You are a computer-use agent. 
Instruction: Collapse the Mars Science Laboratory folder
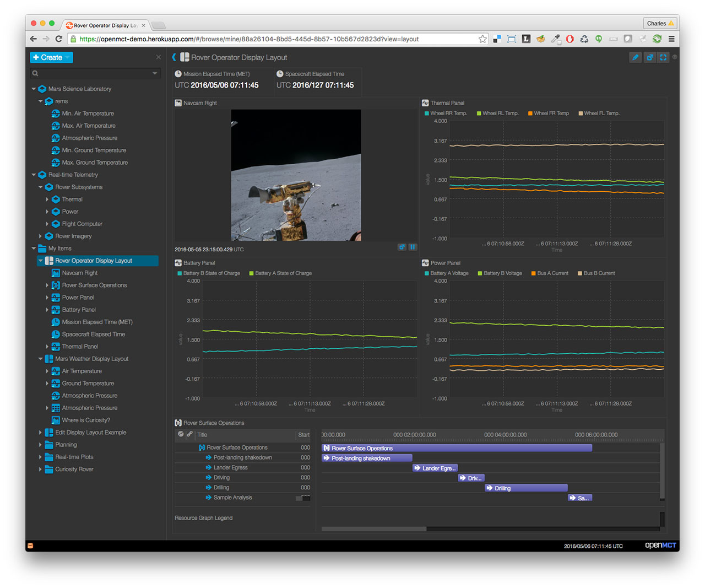coord(34,89)
